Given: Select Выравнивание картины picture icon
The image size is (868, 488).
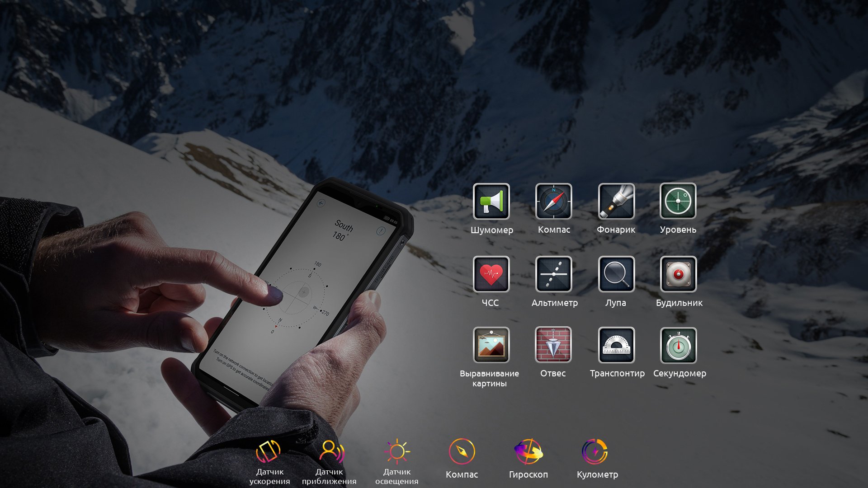Looking at the screenshot, I should 491,345.
